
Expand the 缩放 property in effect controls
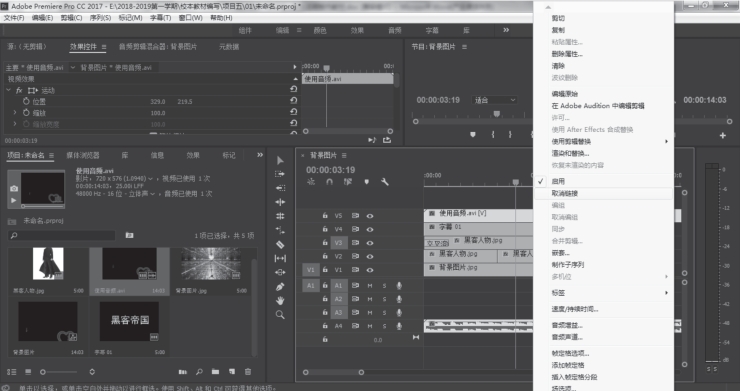tap(15, 112)
